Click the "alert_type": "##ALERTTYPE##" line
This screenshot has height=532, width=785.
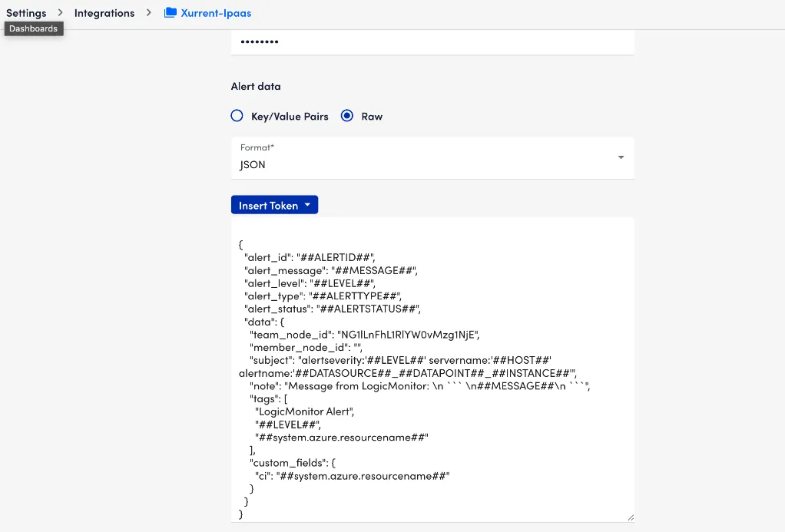[x=323, y=296]
